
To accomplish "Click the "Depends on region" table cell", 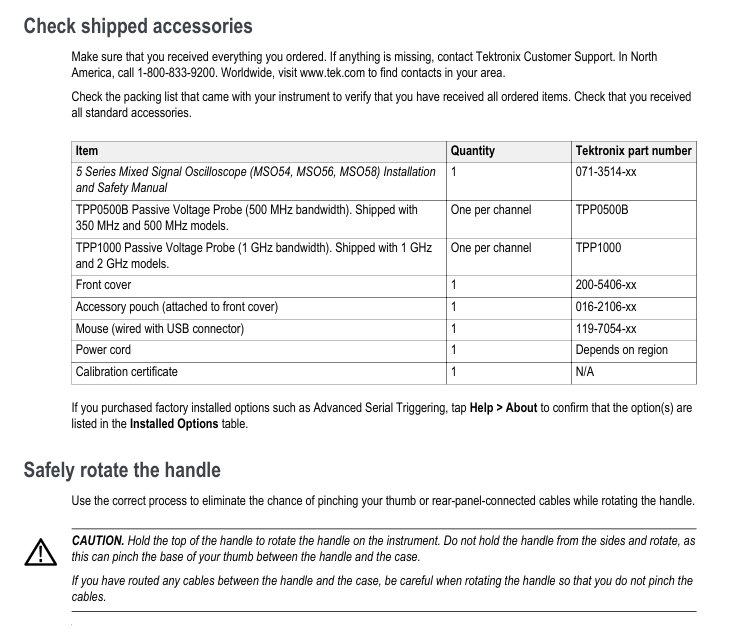I will (x=621, y=350).
